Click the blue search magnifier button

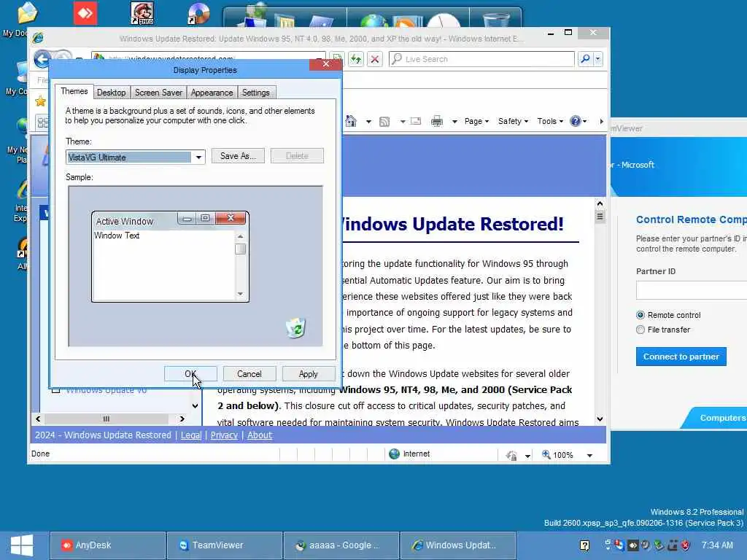[585, 59]
